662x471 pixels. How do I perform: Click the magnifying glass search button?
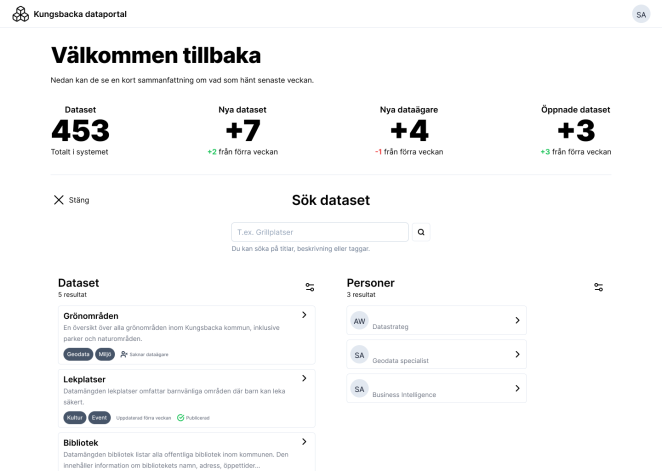421,232
